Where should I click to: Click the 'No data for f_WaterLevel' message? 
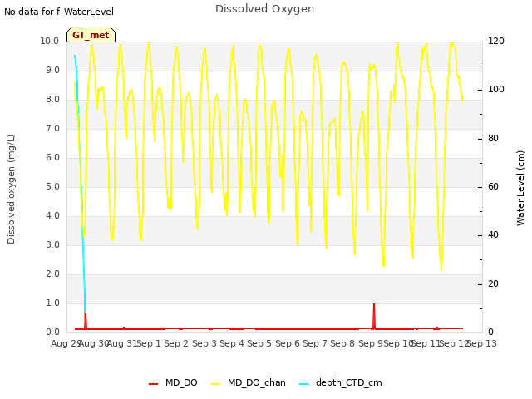59,12
